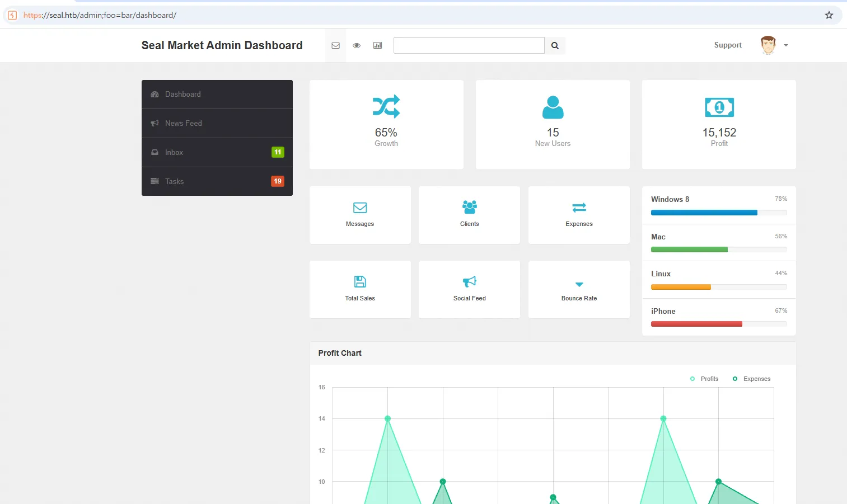Expand the user profile dropdown arrow
The image size is (847, 504).
786,45
